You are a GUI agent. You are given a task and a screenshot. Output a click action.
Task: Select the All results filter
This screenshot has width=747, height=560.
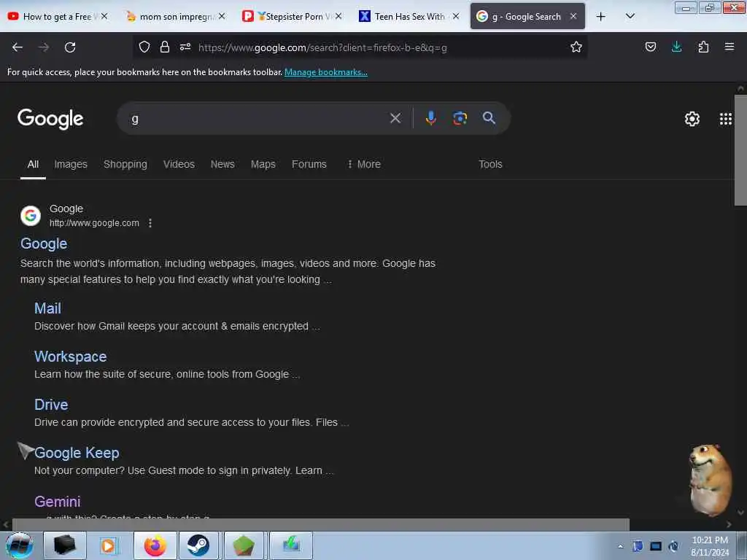tap(33, 164)
